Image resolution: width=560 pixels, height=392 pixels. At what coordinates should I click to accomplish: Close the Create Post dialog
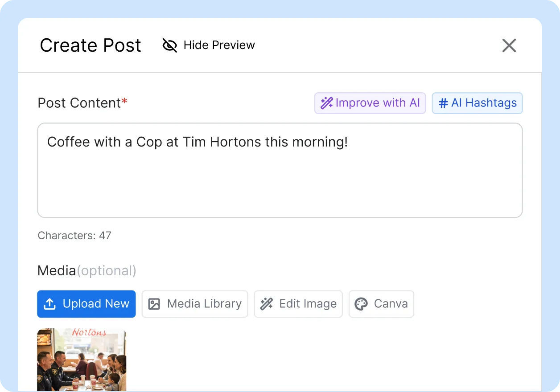tap(509, 45)
